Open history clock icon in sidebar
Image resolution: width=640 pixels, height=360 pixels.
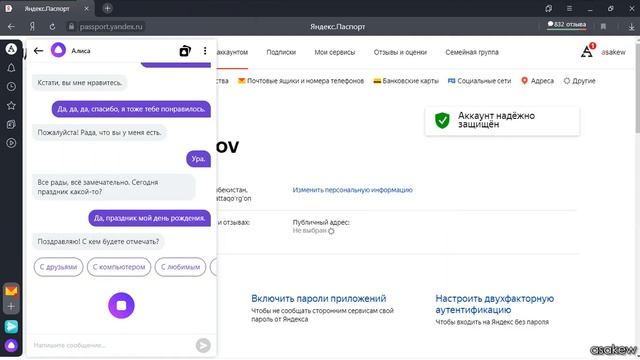11,87
